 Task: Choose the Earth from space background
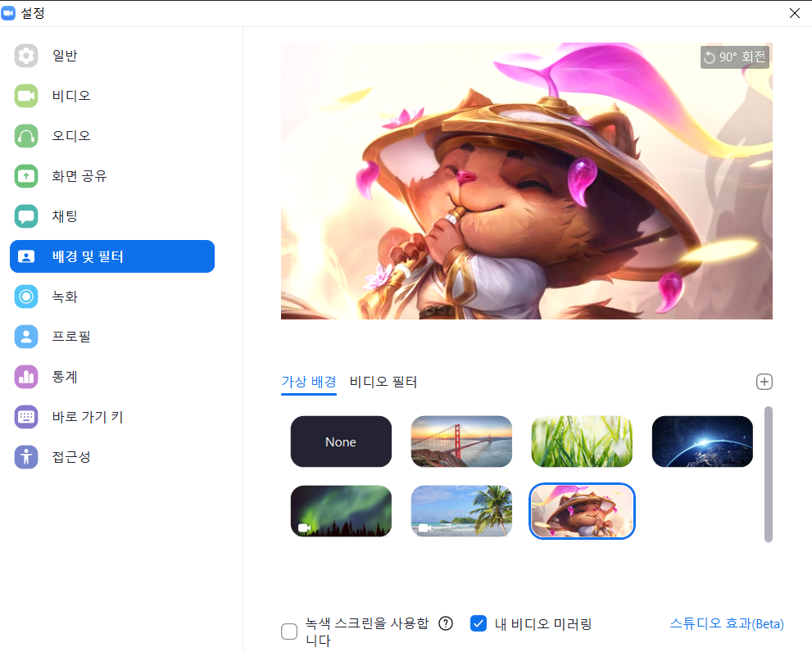pos(702,441)
